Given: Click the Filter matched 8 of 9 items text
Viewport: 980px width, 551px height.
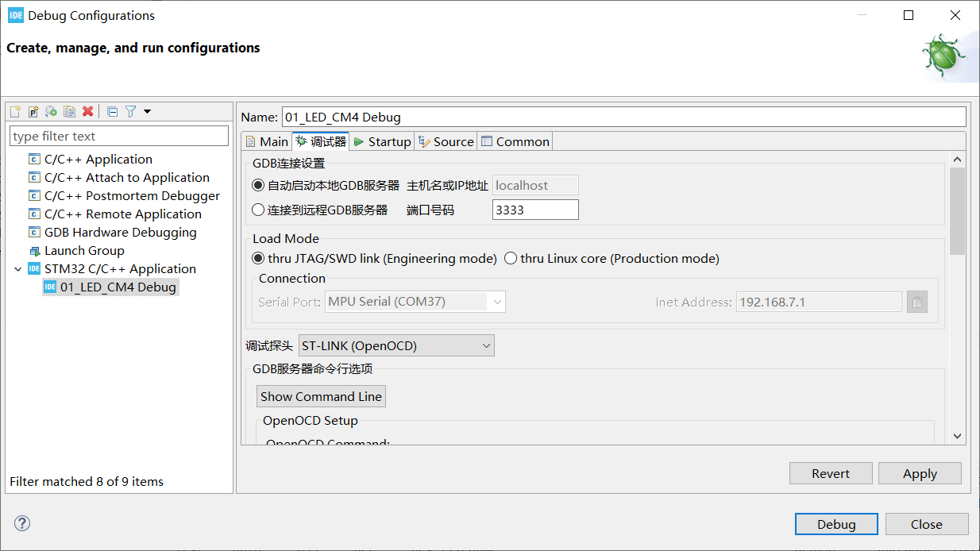Looking at the screenshot, I should point(87,482).
